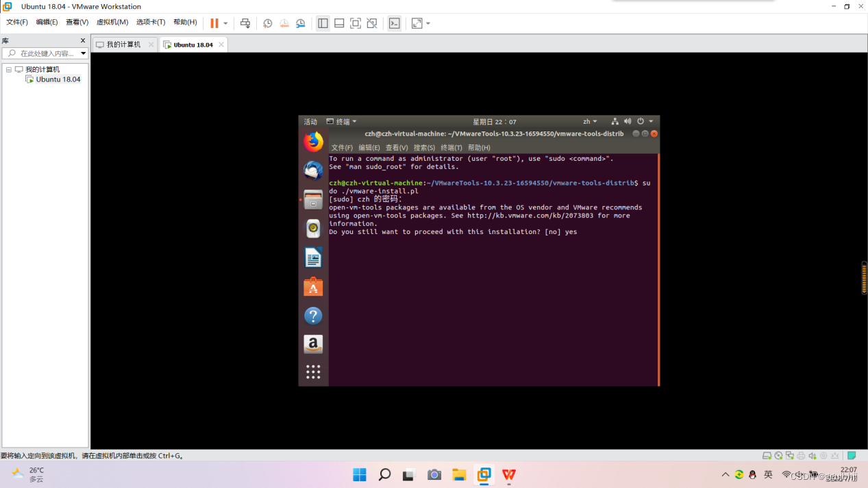Open the 文件(F) menu in VMware
This screenshot has height=488, width=868.
(17, 23)
